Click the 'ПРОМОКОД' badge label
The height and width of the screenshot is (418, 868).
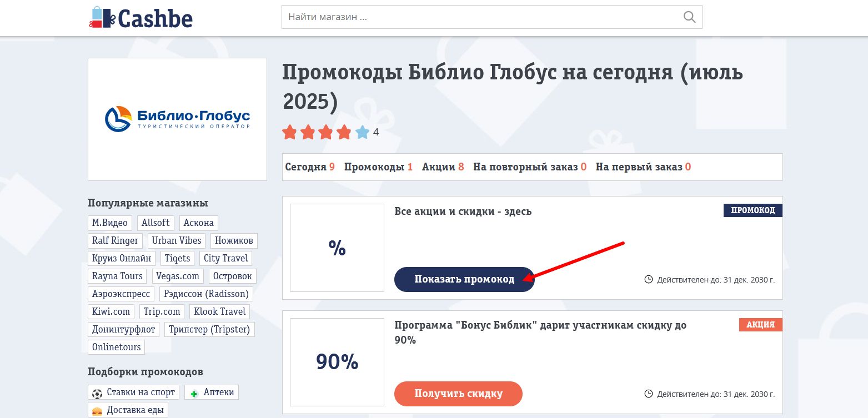click(753, 210)
